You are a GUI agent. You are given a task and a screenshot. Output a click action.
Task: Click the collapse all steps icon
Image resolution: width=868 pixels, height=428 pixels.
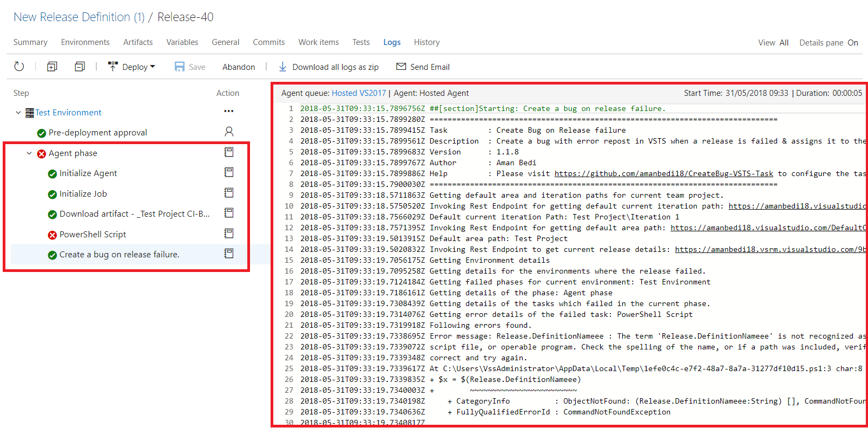pyautogui.click(x=80, y=67)
